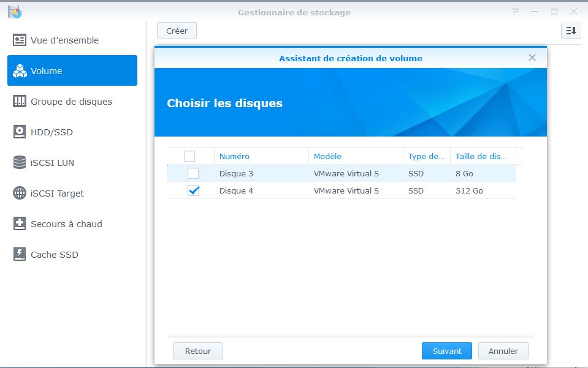Open the help question mark in title bar
The height and width of the screenshot is (368, 588).
(516, 12)
